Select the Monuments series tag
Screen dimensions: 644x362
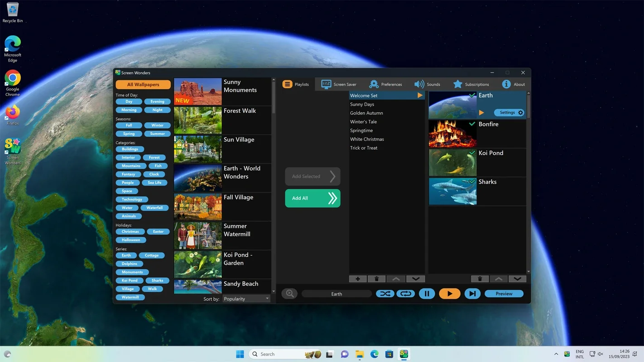point(132,272)
